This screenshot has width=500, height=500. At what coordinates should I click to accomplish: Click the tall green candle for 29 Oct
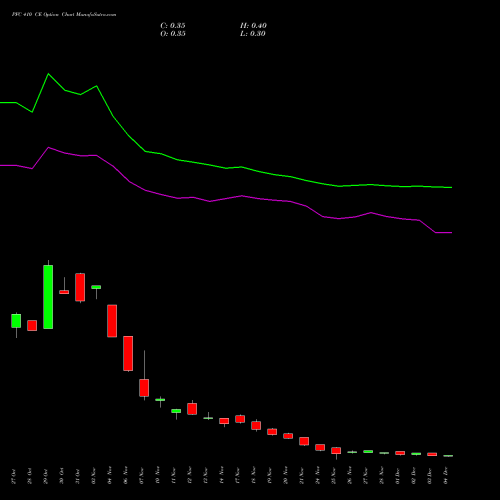click(x=48, y=297)
